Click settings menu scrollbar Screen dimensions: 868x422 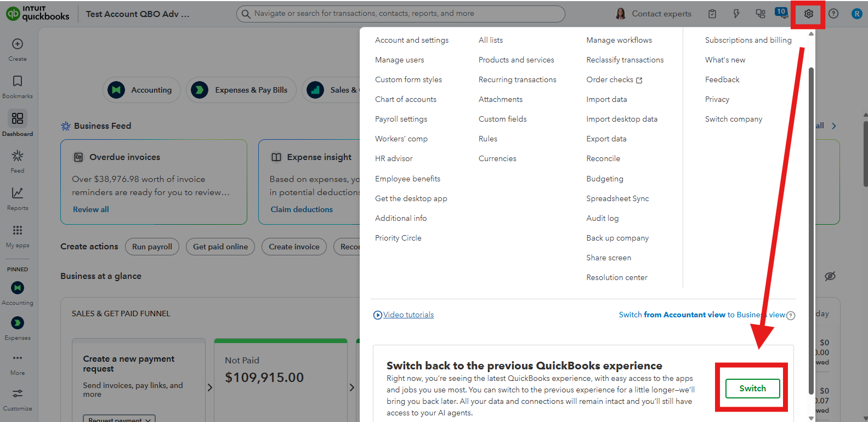click(811, 230)
